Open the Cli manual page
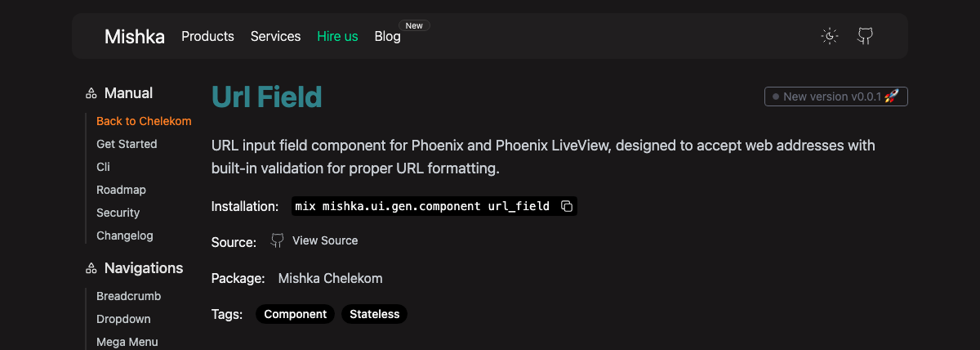980x350 pixels. 103,167
